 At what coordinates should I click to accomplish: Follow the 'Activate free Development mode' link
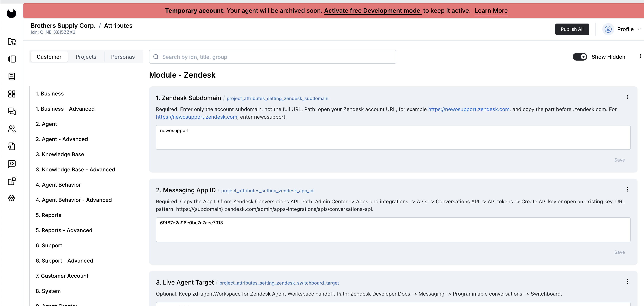pyautogui.click(x=372, y=11)
